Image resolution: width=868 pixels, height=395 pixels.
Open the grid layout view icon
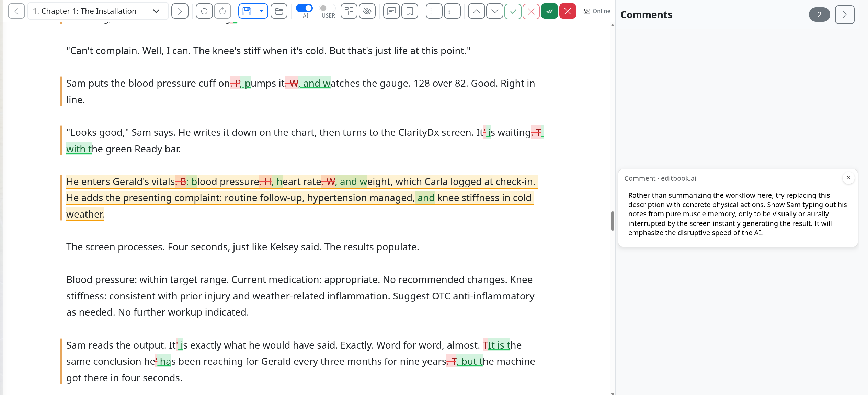[x=349, y=11]
